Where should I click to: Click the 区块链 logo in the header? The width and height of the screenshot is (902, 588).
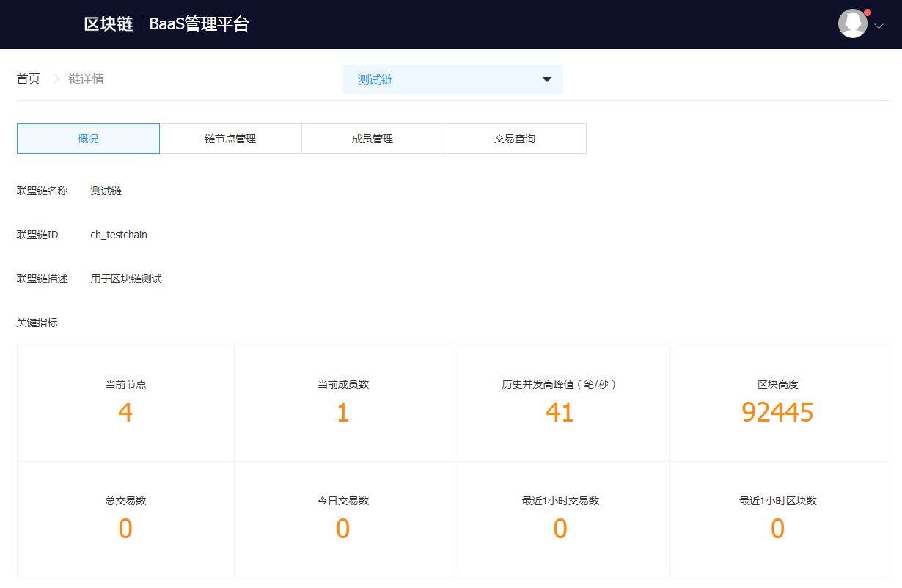click(106, 23)
